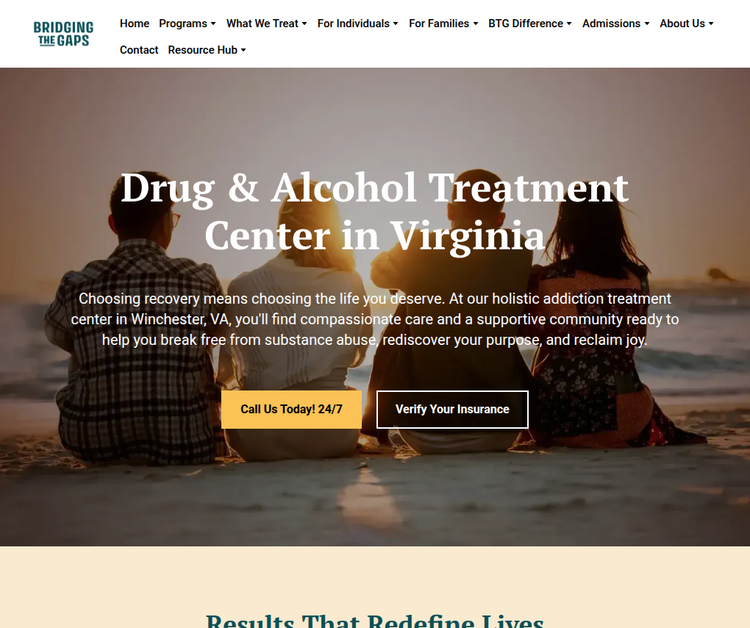Click the Results That Redefine Lives heading
This screenshot has height=628, width=750.
[x=375, y=620]
